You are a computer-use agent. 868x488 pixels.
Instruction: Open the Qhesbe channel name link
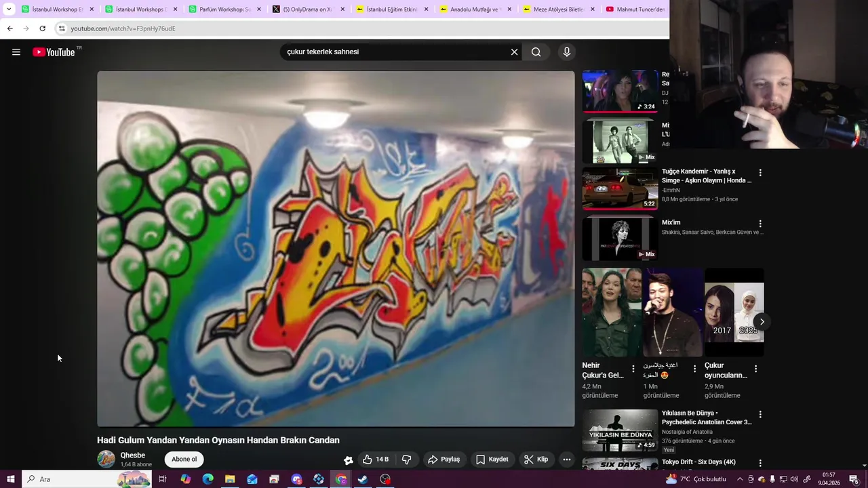pos(133,455)
